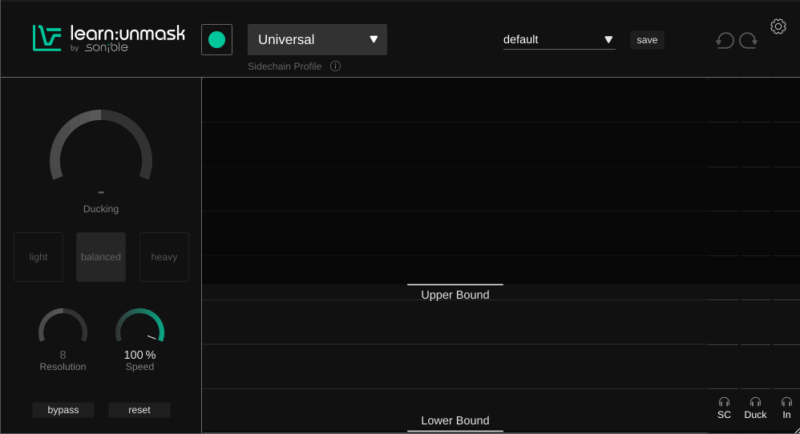
Task: Toggle the bypass button
Action: click(63, 410)
